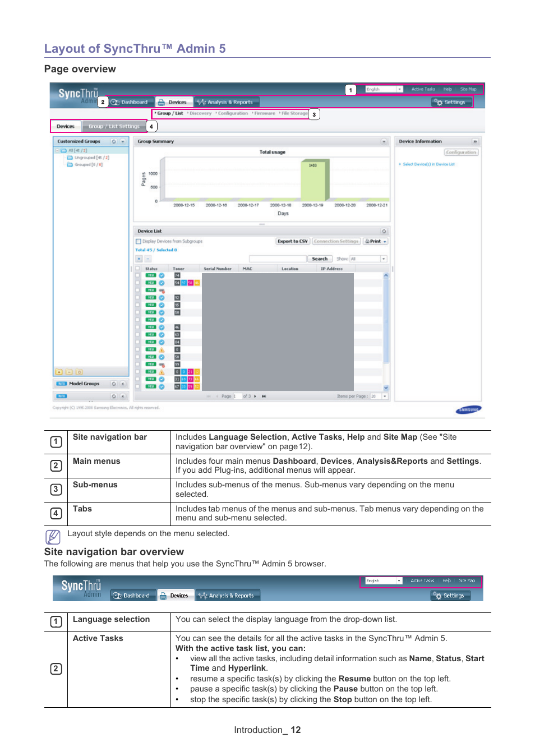Click the refresh icon in the Model Groups header
The image size is (535, 756).
coord(114,384)
